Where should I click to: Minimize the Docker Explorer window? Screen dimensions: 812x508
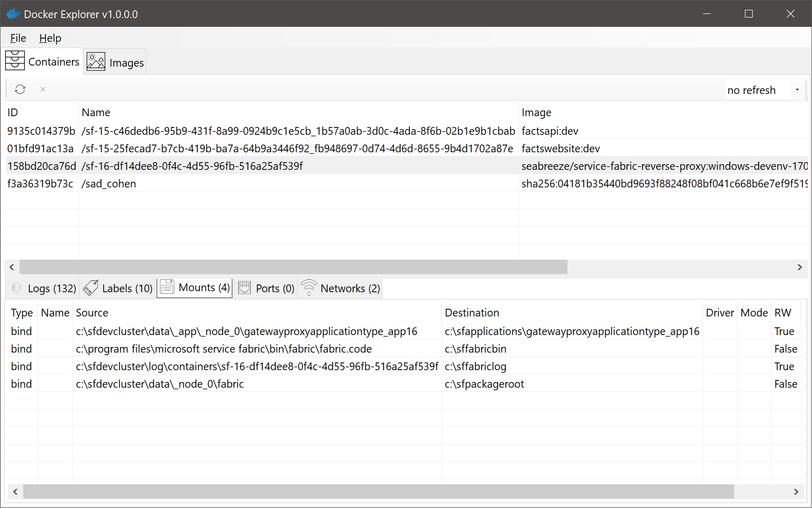click(x=707, y=14)
